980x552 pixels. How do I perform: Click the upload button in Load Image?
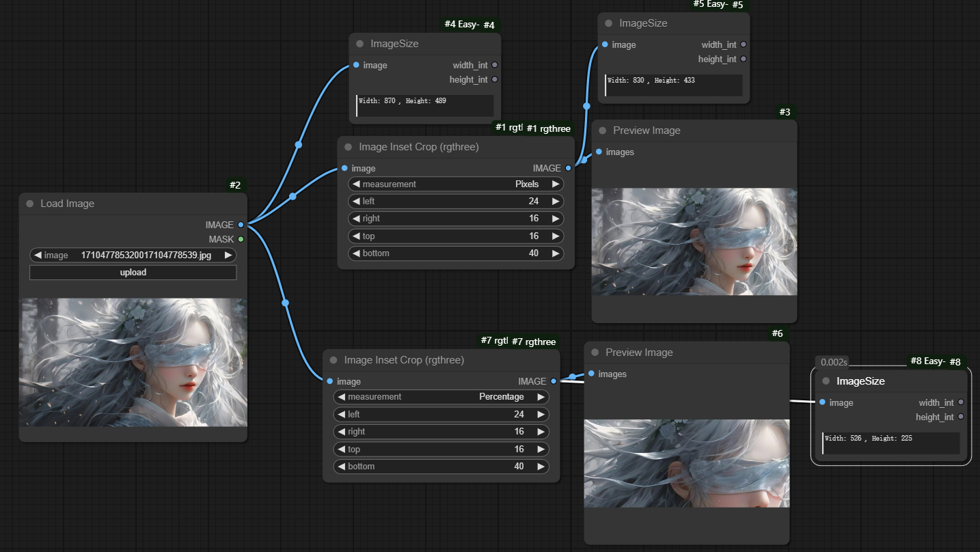(133, 272)
